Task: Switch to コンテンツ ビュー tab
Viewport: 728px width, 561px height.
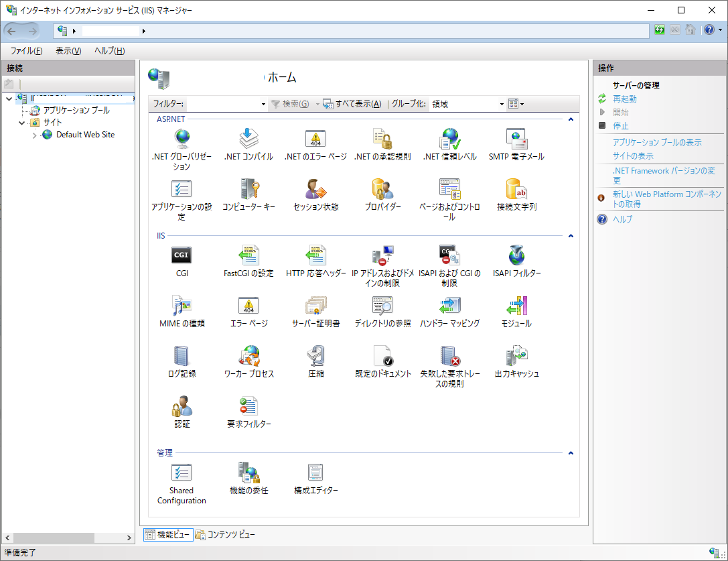Action: (225, 535)
